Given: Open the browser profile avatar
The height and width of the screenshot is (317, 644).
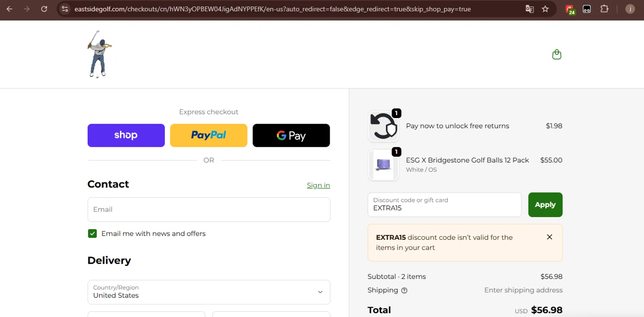Looking at the screenshot, I should click(x=630, y=9).
